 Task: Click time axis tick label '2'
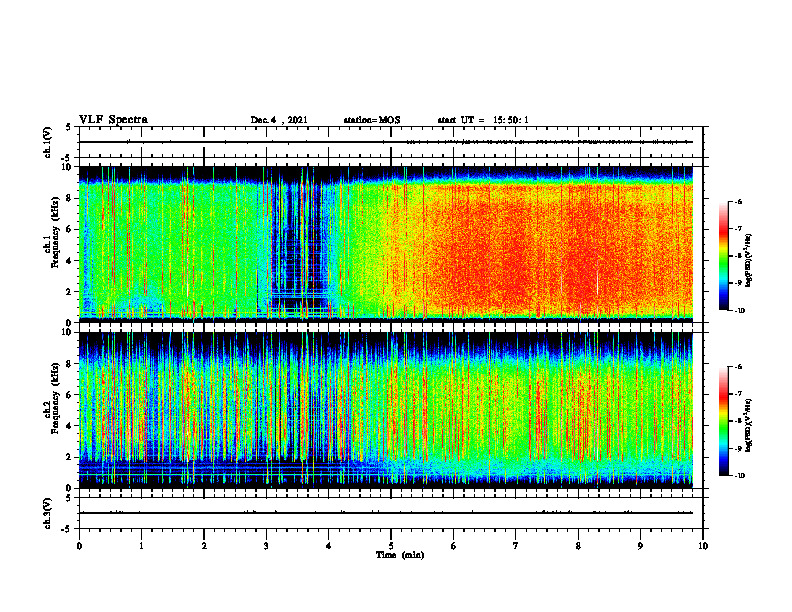click(x=204, y=546)
